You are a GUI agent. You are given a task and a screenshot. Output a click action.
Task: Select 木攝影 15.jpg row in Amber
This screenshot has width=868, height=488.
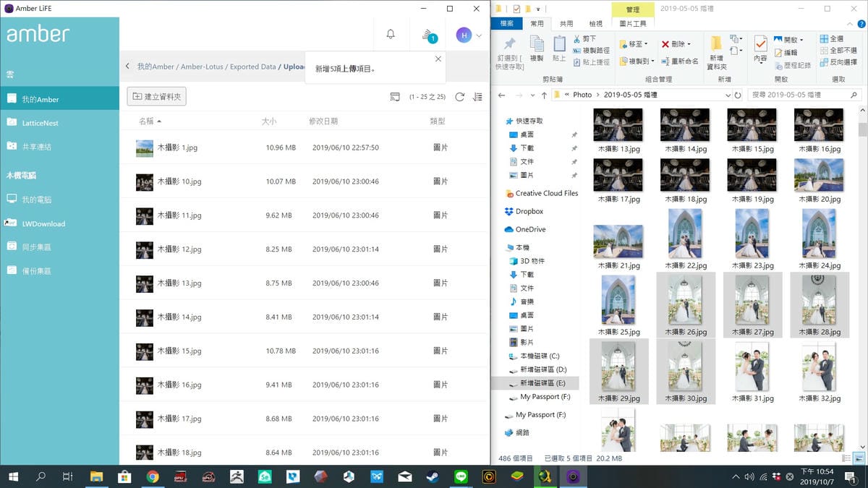305,351
